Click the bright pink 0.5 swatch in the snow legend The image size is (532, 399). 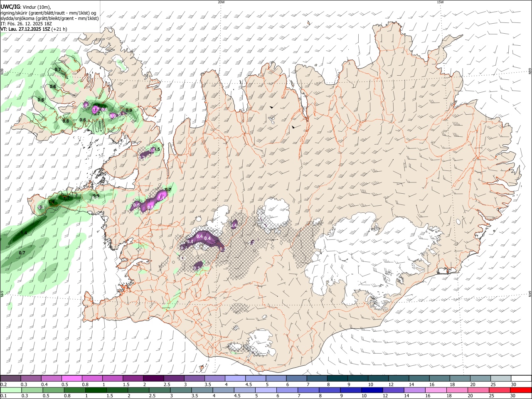71,378
